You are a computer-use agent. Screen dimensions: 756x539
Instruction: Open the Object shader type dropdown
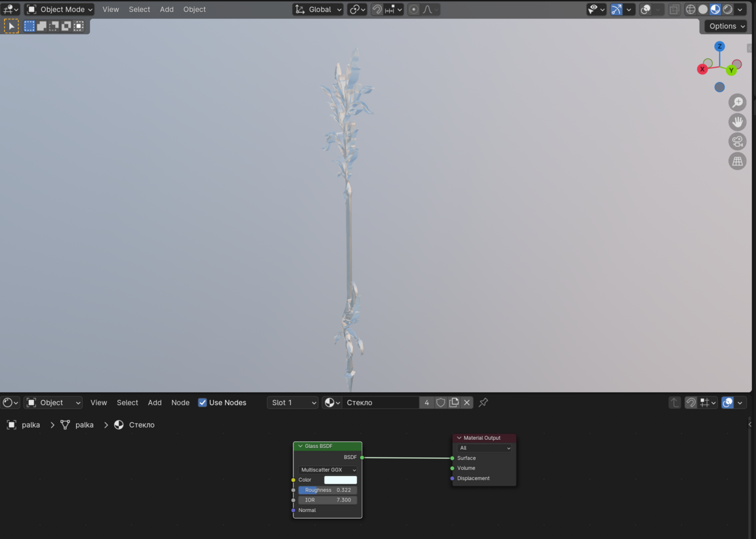pyautogui.click(x=53, y=402)
